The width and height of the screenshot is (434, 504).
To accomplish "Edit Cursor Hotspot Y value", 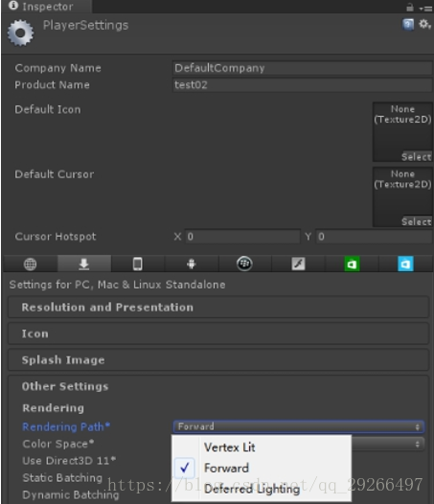I will (374, 237).
